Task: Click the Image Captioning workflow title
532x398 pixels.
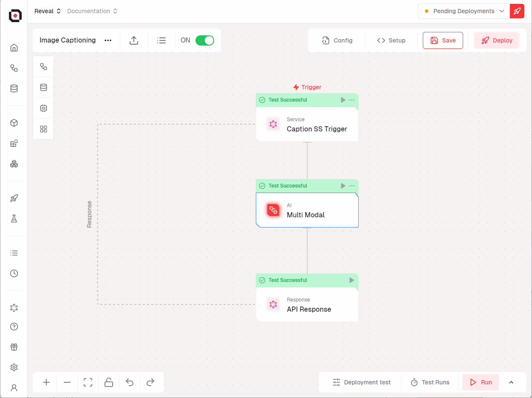Action: coord(68,40)
